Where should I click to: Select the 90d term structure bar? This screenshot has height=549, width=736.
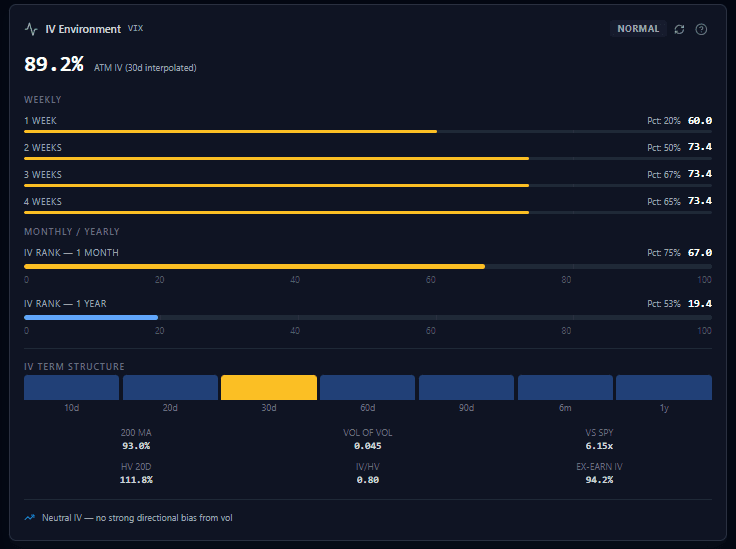[x=467, y=387]
